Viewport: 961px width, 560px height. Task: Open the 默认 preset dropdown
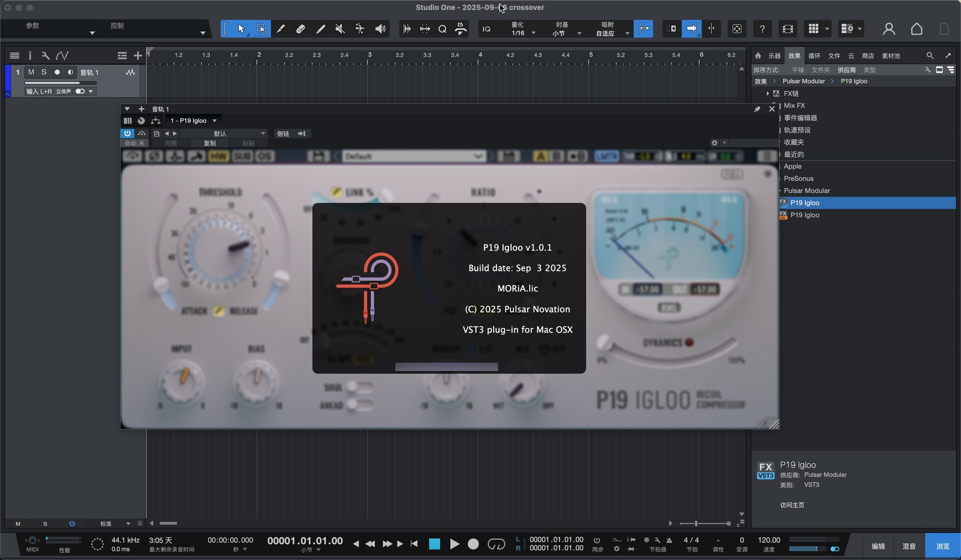point(224,134)
